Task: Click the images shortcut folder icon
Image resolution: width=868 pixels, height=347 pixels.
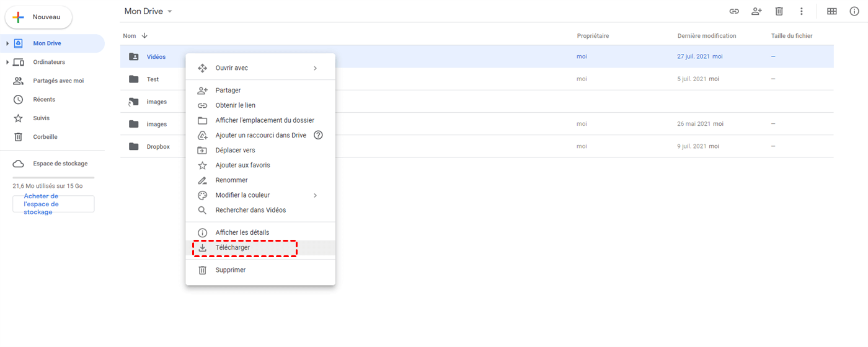Action: (133, 102)
